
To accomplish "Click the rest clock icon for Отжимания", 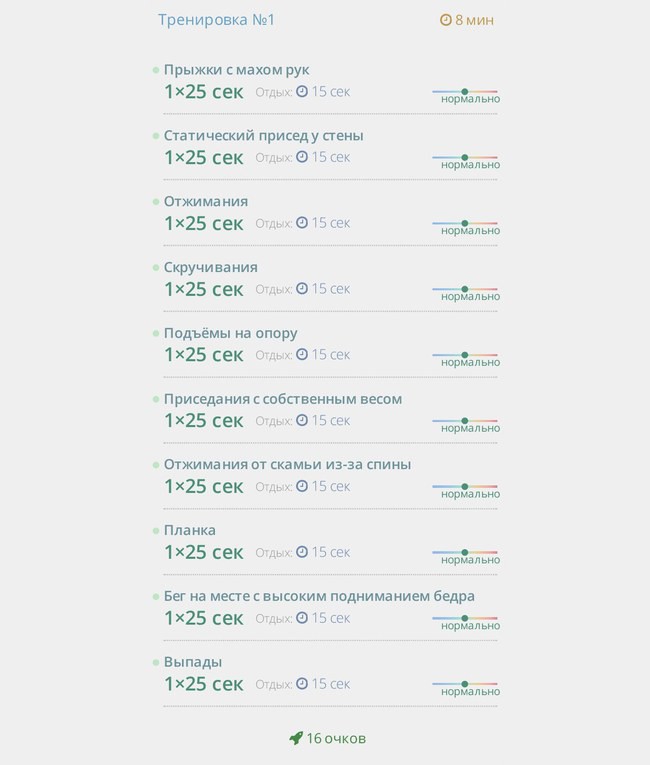I will tap(302, 223).
